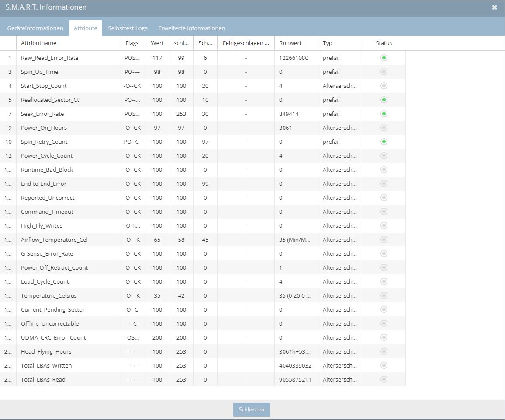Click raw value 9055875211
Image resolution: width=505 pixels, height=420 pixels.
[x=295, y=379]
